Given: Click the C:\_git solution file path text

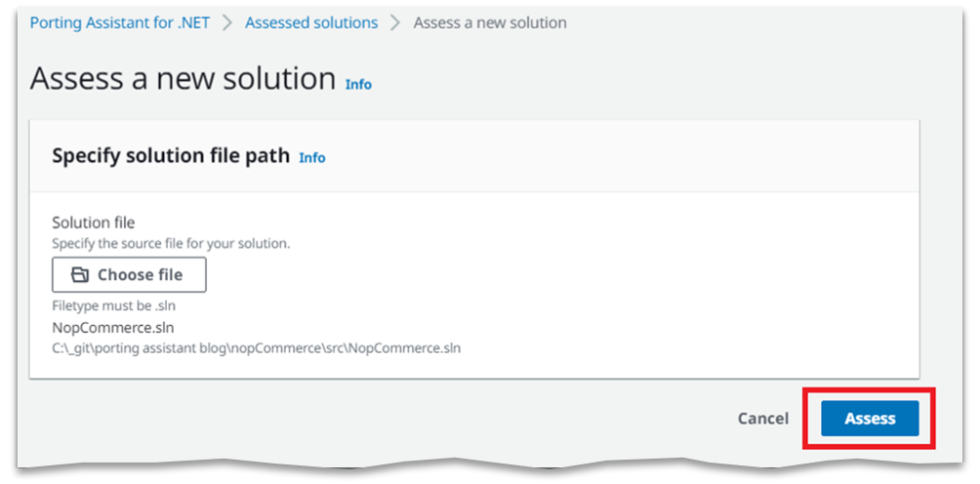Looking at the screenshot, I should click(x=257, y=347).
